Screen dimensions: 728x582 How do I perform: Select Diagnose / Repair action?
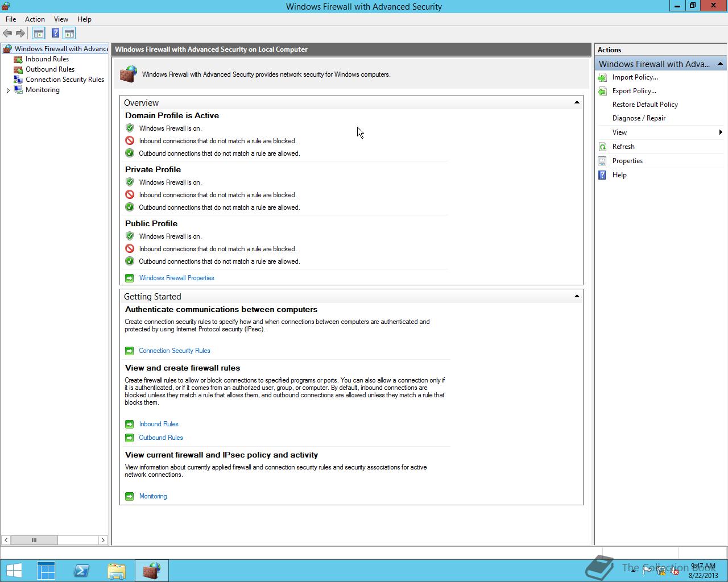(x=639, y=118)
